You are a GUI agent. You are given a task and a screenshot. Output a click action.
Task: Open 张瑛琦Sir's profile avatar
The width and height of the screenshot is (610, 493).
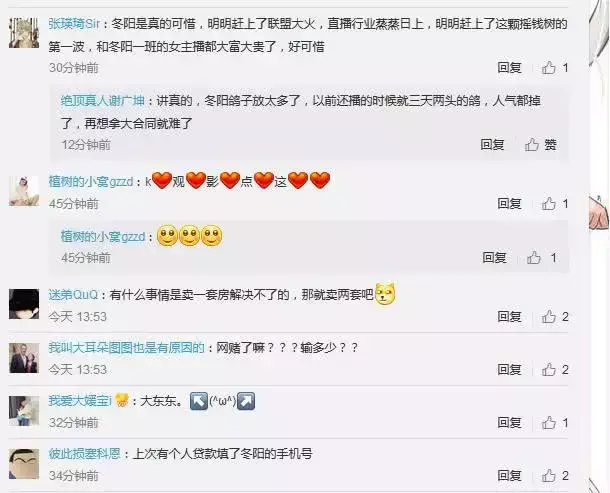click(x=24, y=33)
